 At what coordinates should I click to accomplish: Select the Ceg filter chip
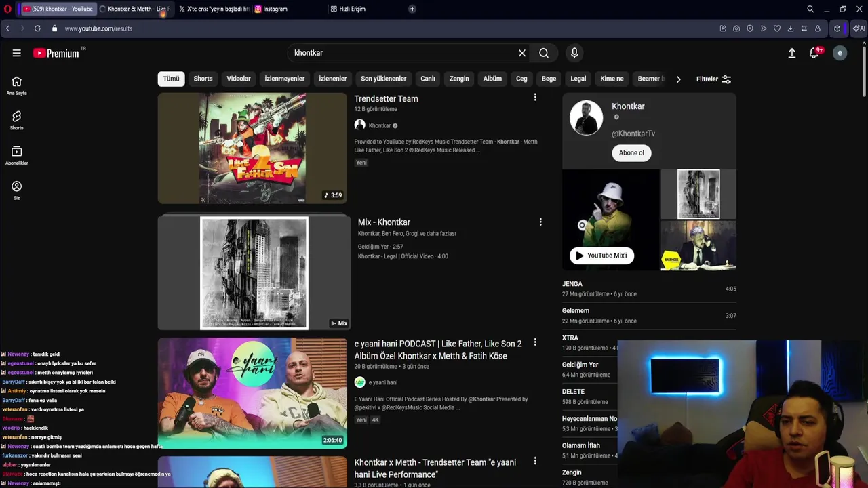click(521, 79)
